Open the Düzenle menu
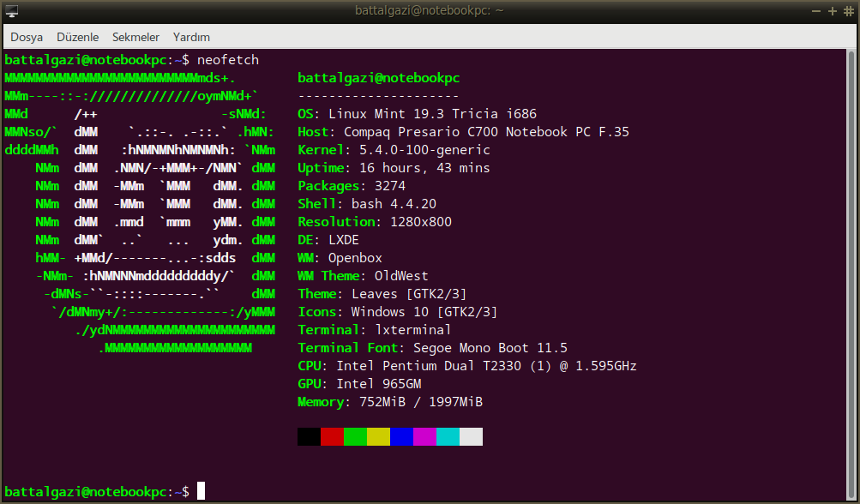Screen dimensions: 860x504 [x=77, y=38]
